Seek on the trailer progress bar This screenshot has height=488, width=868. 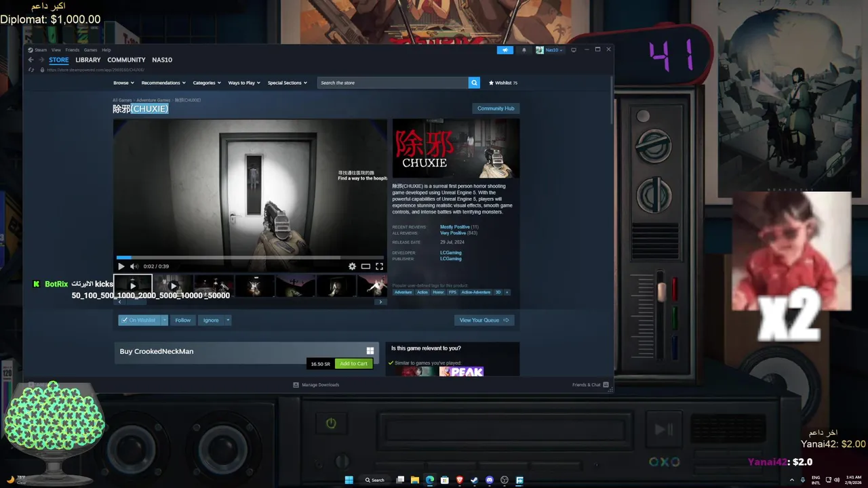tap(250, 258)
